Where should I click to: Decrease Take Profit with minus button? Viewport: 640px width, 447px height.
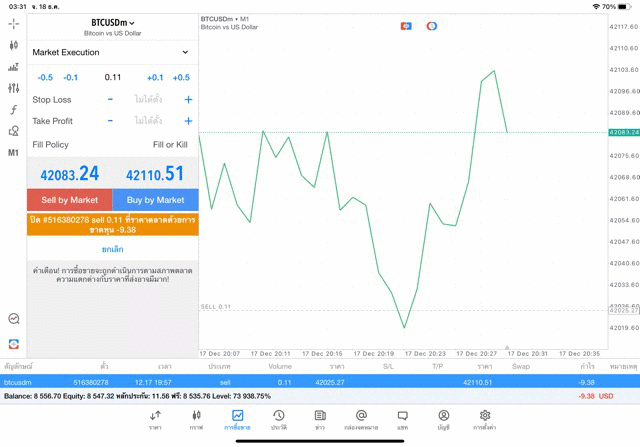pos(110,121)
